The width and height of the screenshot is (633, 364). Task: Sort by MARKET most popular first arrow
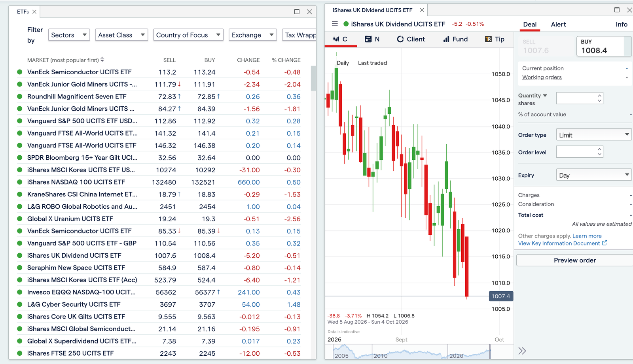click(102, 60)
